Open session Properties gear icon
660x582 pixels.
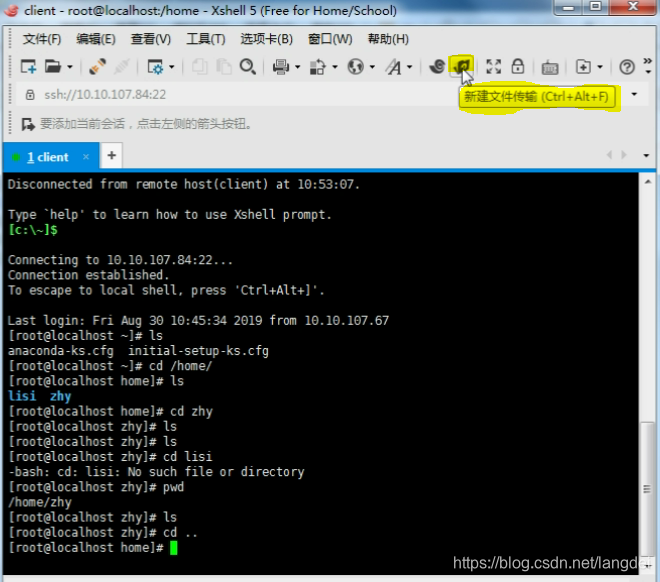coord(155,66)
